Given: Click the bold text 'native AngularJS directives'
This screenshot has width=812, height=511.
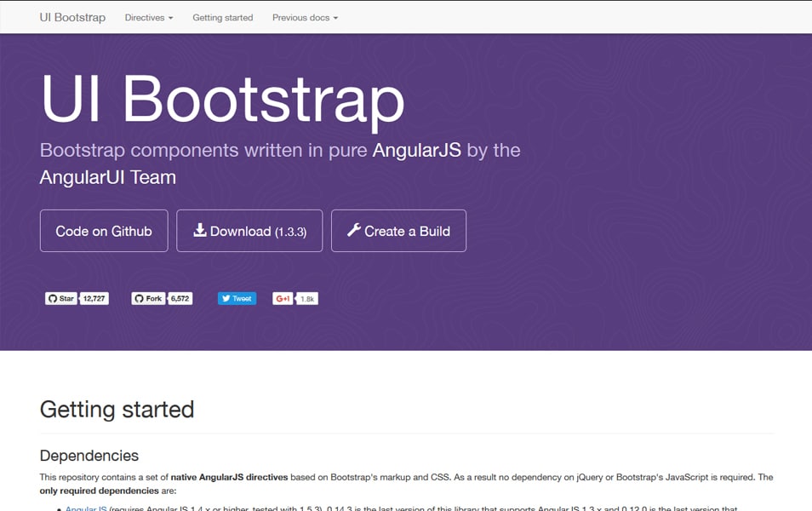Looking at the screenshot, I should (x=230, y=477).
